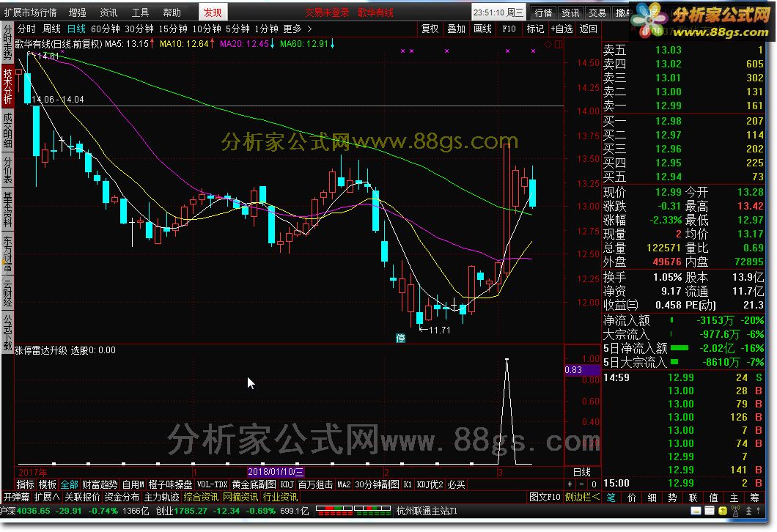Screen dimensions: 777x532
Task: Open the 分时走势 sidebar tab
Action: point(7,43)
